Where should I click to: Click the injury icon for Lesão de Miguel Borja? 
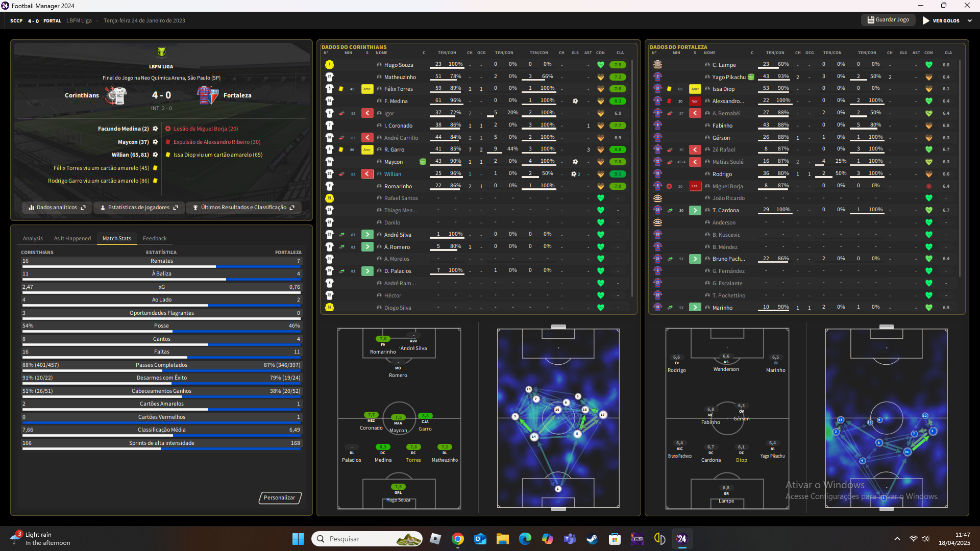pos(167,129)
